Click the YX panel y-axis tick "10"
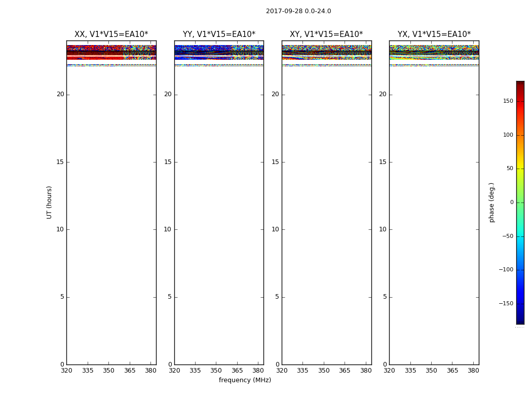532x405 pixels. 383,229
